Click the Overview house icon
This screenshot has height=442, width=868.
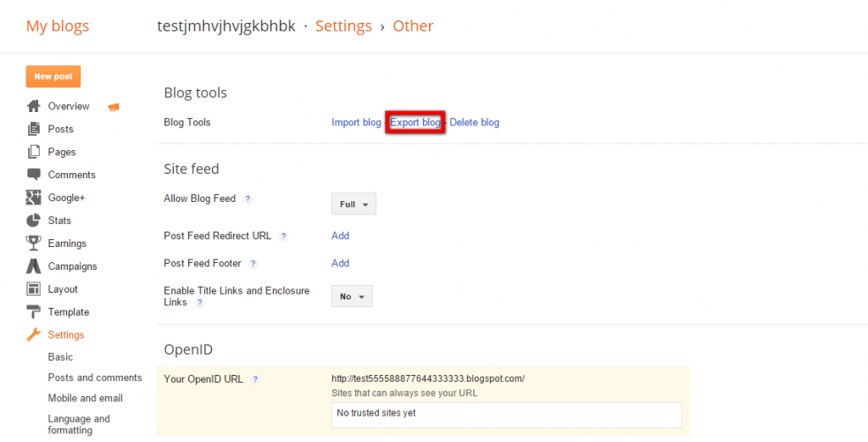coord(34,106)
